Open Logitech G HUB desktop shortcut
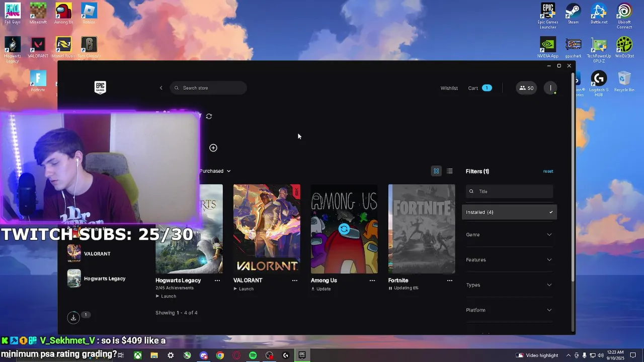Viewport: 644px width, 362px height. (599, 83)
